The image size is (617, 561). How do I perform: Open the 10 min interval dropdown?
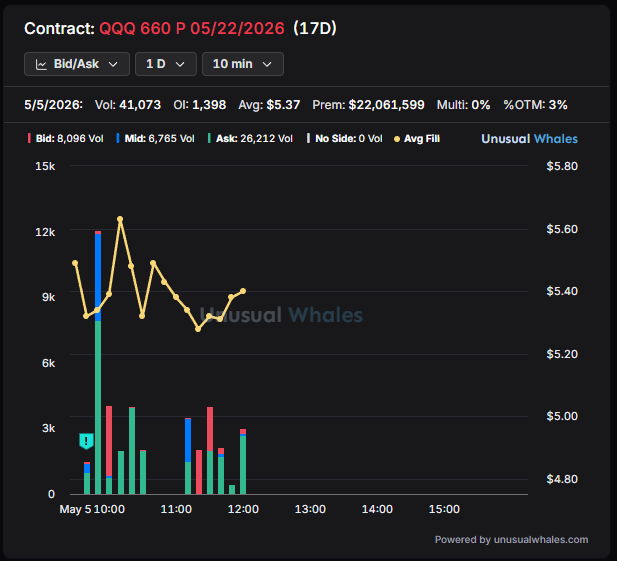click(x=243, y=64)
